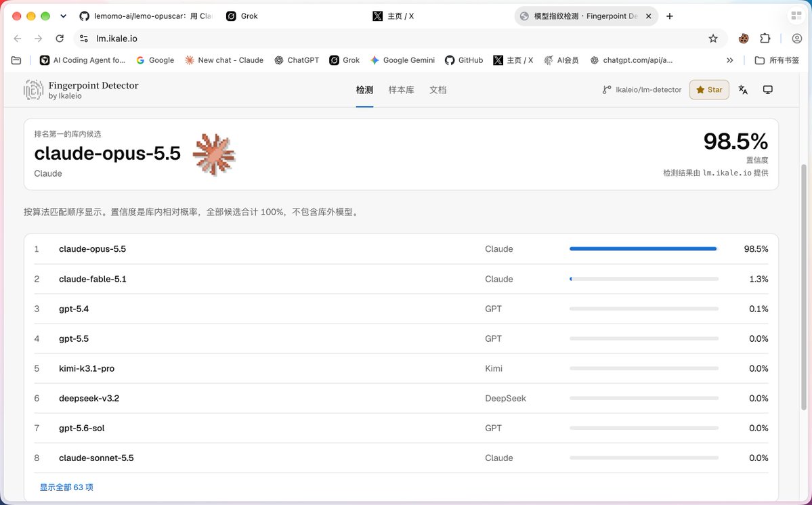The image size is (812, 505).
Task: Switch to the lemomo-ai GitHub browser tab
Action: [146, 16]
